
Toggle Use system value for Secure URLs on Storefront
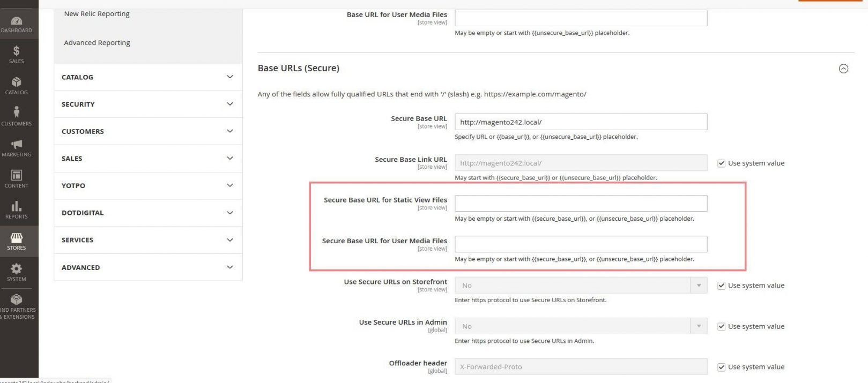point(721,286)
